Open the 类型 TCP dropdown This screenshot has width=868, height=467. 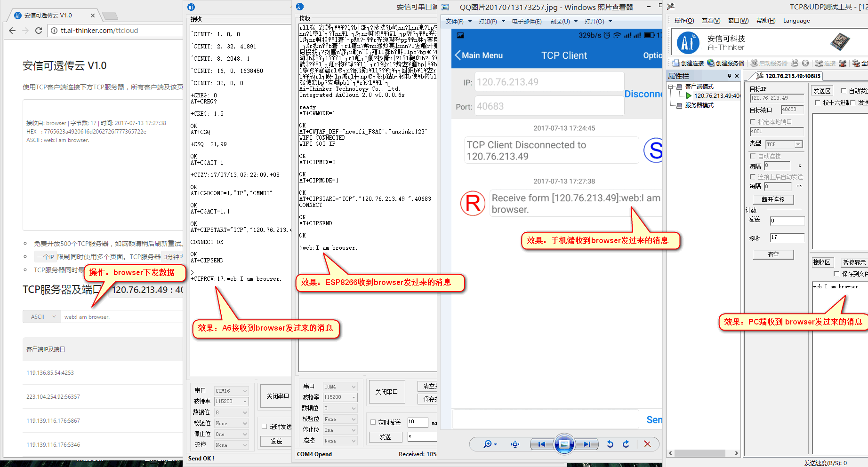coord(784,144)
